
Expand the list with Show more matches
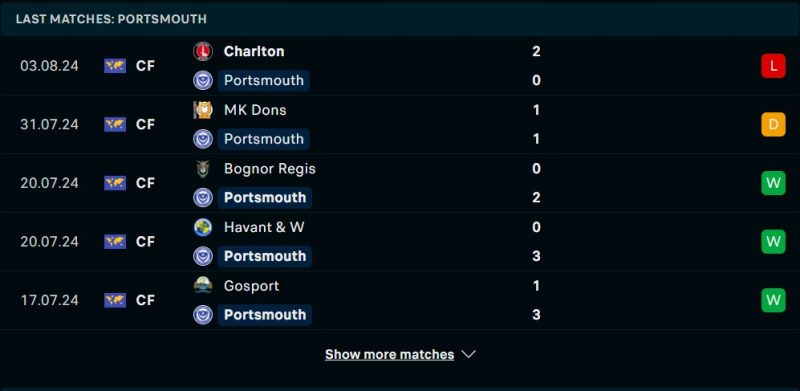tap(389, 354)
